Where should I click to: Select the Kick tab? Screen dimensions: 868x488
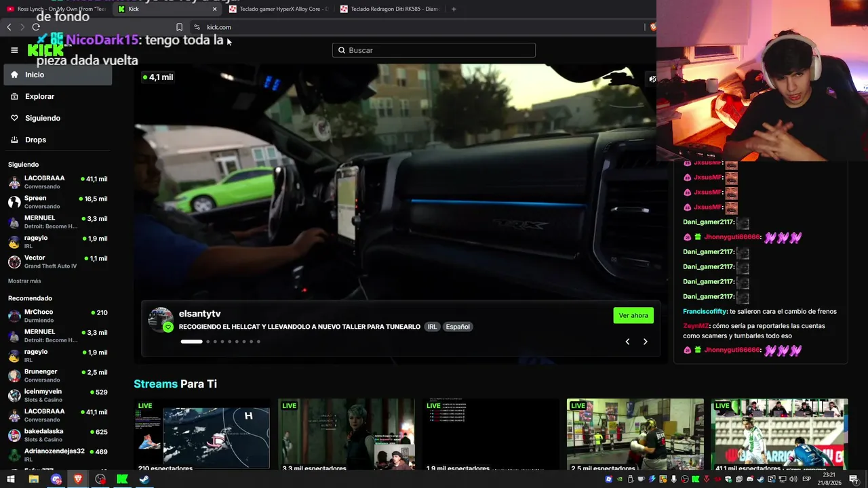[167, 9]
